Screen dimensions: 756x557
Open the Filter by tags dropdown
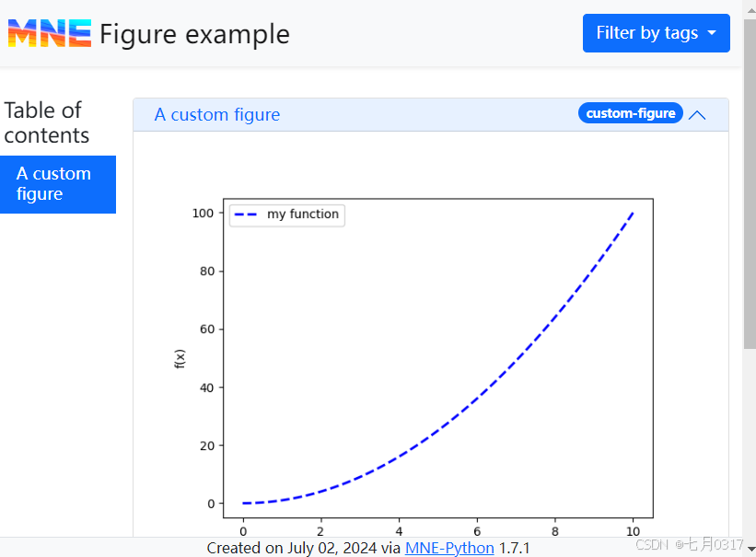656,33
